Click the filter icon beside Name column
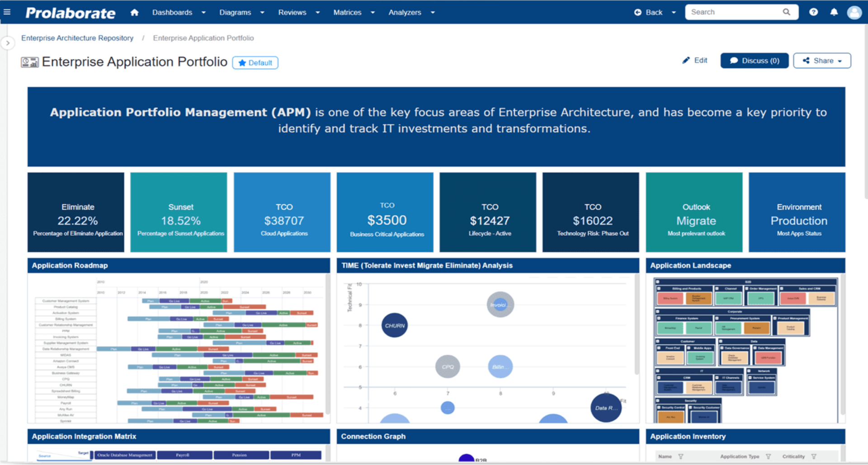The width and height of the screenshot is (868, 465). click(x=681, y=456)
